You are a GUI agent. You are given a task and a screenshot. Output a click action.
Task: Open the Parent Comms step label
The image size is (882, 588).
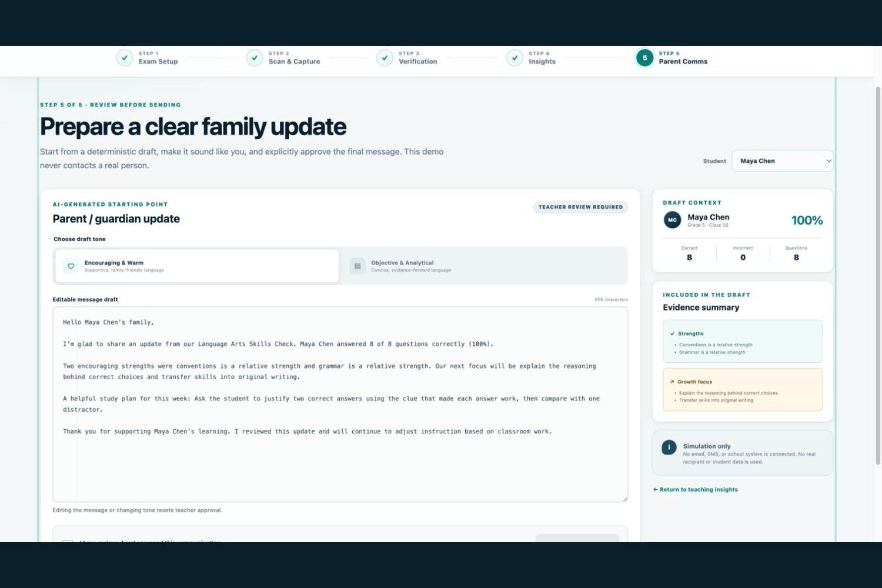point(683,61)
